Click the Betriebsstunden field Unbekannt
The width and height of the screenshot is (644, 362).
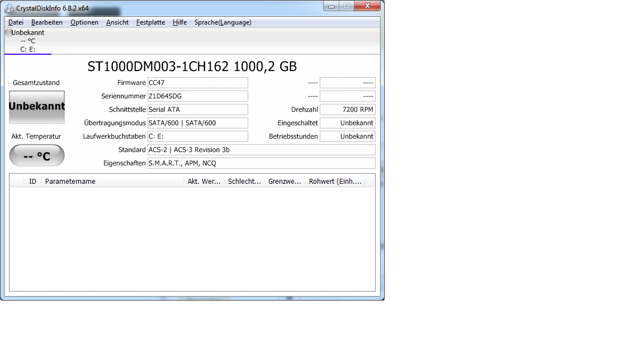tap(348, 136)
